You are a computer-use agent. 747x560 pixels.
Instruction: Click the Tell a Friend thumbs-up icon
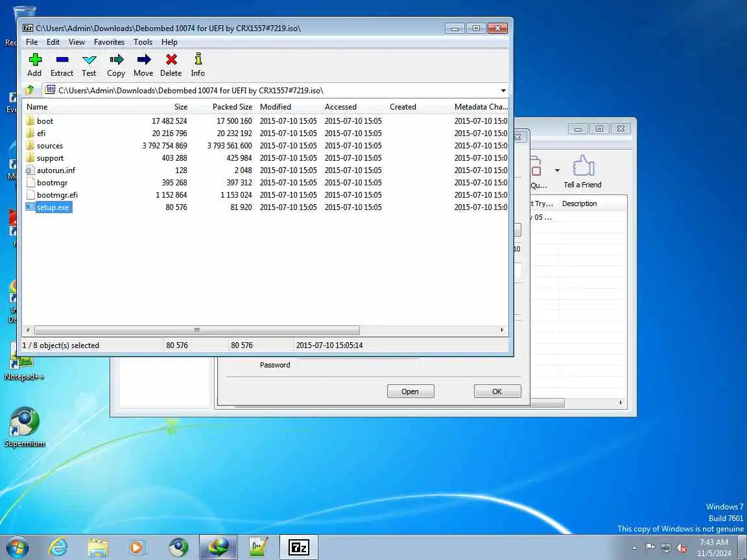click(x=583, y=166)
